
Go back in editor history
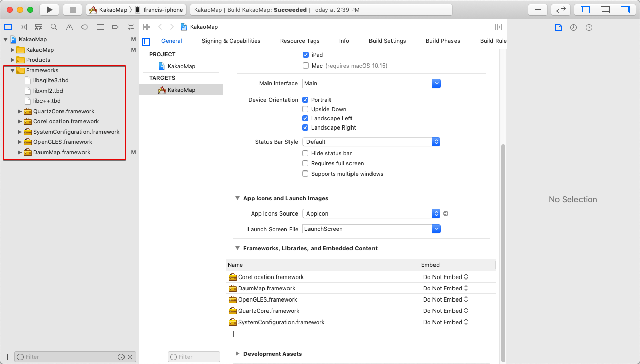tap(160, 27)
